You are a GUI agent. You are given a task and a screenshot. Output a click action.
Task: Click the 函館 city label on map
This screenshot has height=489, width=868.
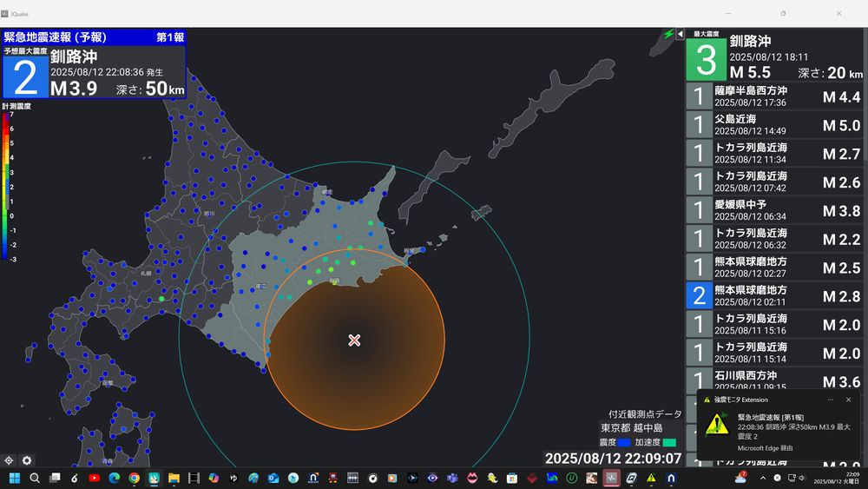(108, 383)
